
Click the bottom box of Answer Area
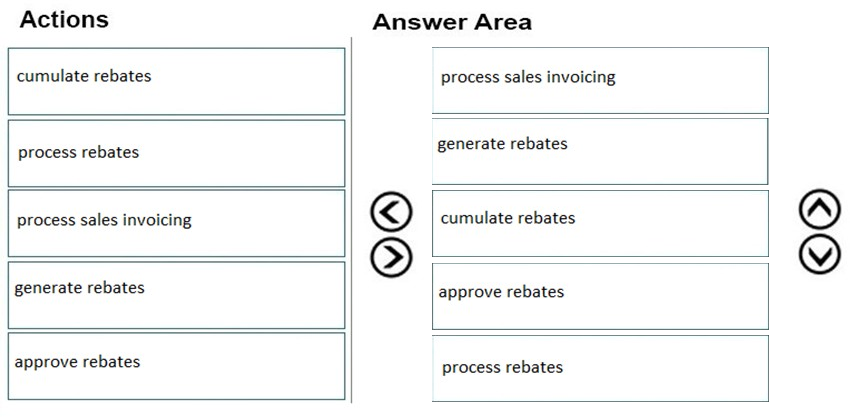point(600,368)
